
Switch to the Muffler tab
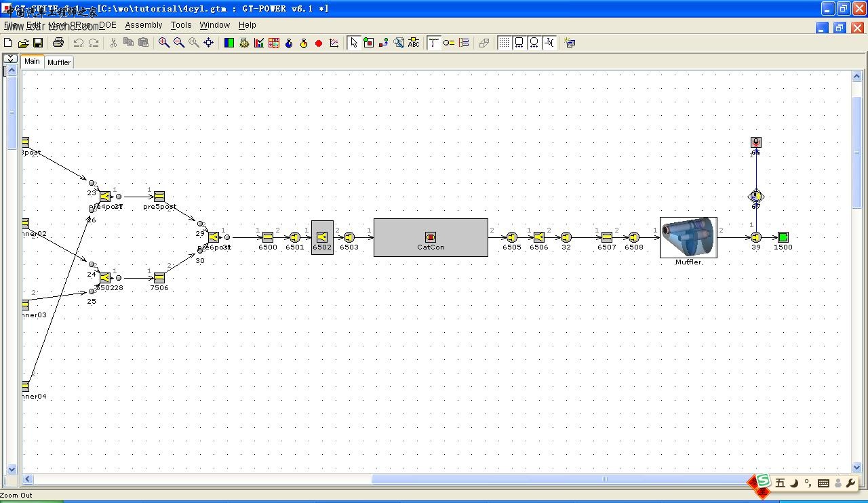[59, 62]
